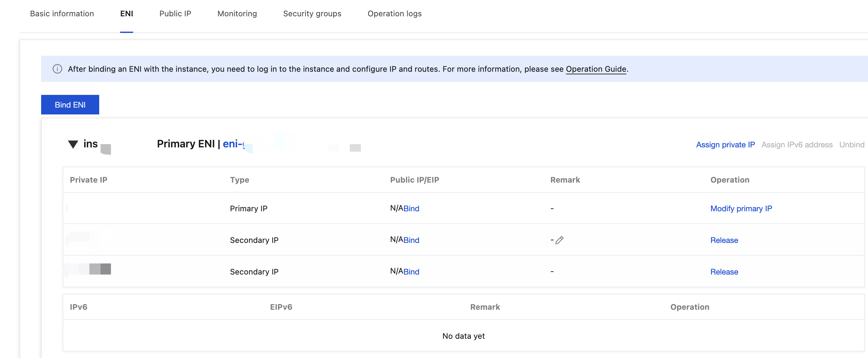Click the 'Primary ENI |' heading text
Screen dimensions: 868x358
pyautogui.click(x=189, y=144)
